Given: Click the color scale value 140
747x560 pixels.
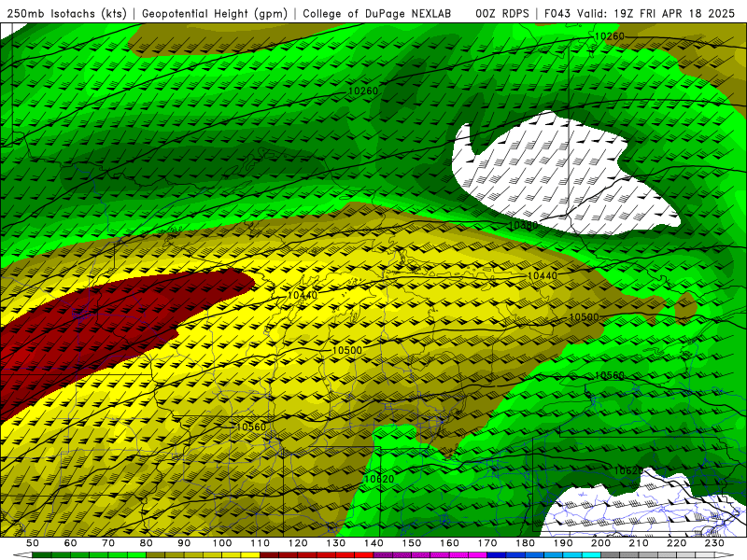Looking at the screenshot, I should pyautogui.click(x=373, y=543).
